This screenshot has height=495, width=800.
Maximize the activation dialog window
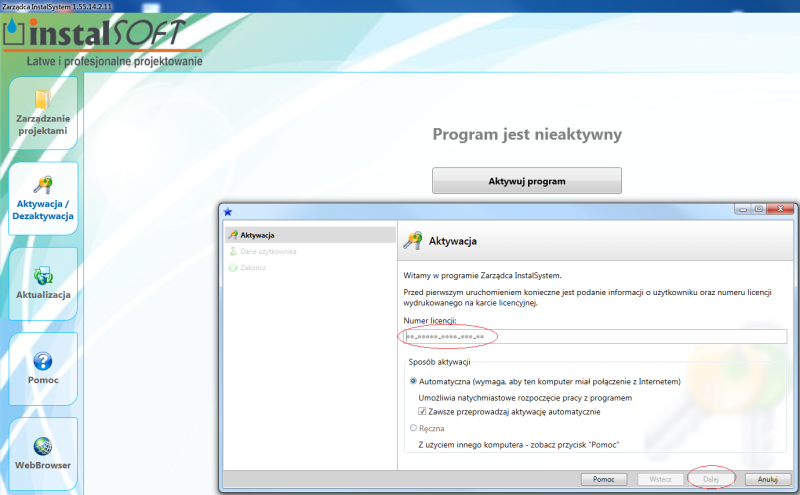pos(759,209)
